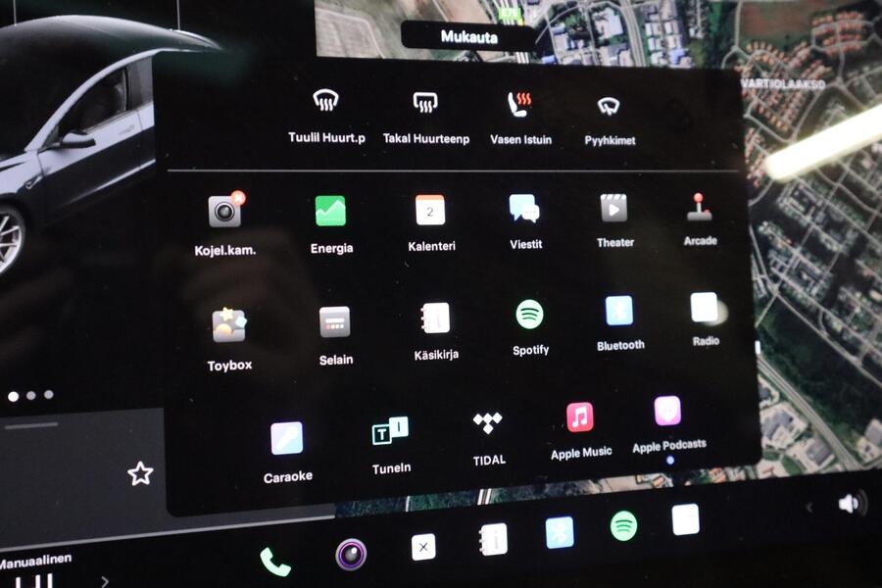Toggle the Takal Huurteenp rear defroster

[x=424, y=102]
